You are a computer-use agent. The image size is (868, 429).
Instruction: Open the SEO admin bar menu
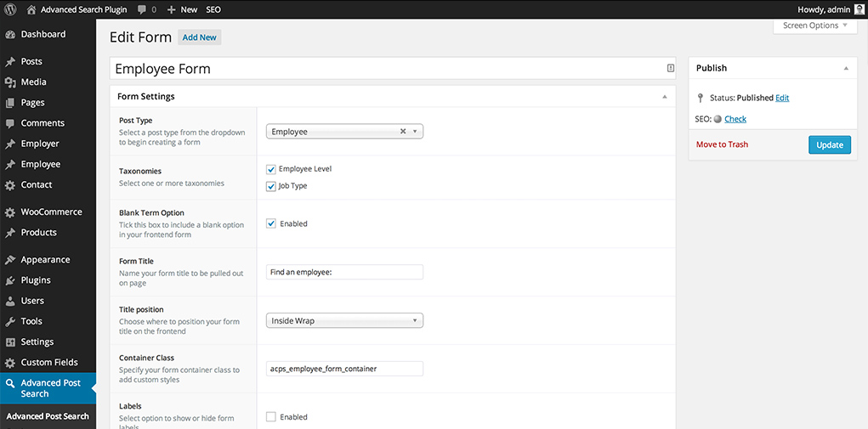coord(213,9)
